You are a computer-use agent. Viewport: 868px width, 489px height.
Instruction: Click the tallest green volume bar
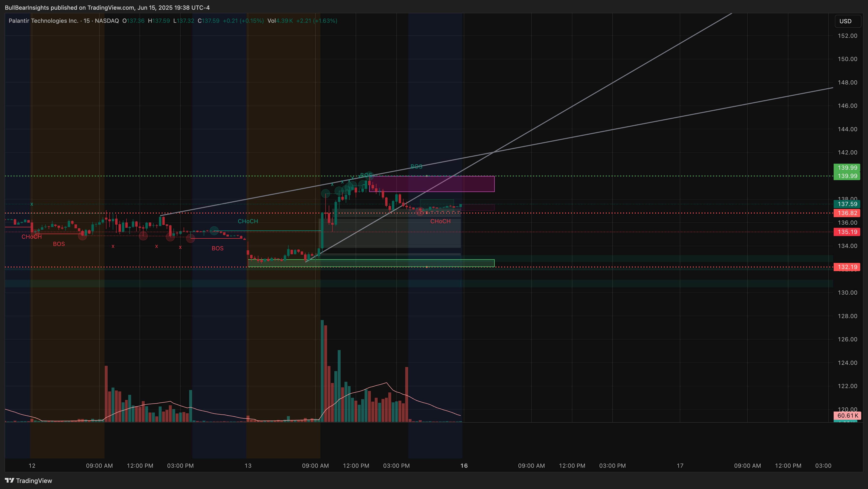coord(322,371)
